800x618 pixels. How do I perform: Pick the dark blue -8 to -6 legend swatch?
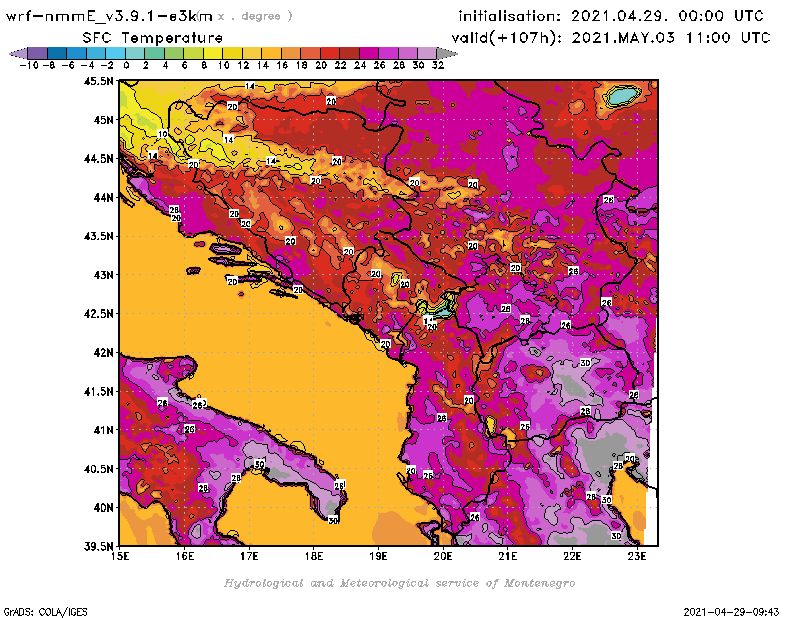point(57,53)
